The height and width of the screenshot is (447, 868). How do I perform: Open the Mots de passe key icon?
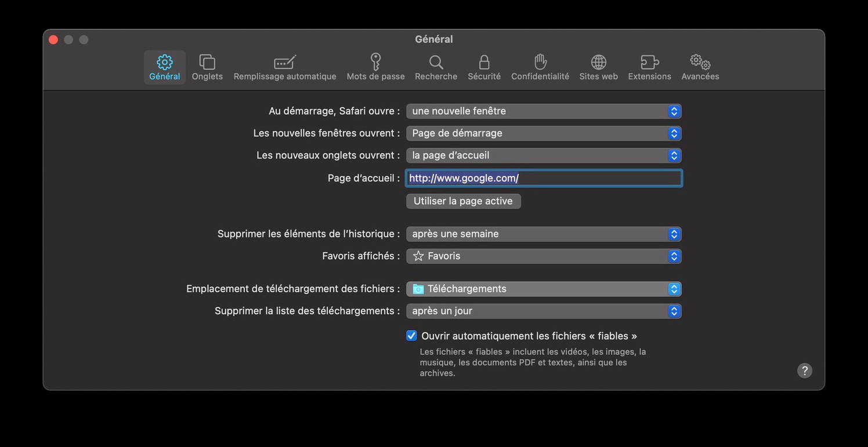375,67
